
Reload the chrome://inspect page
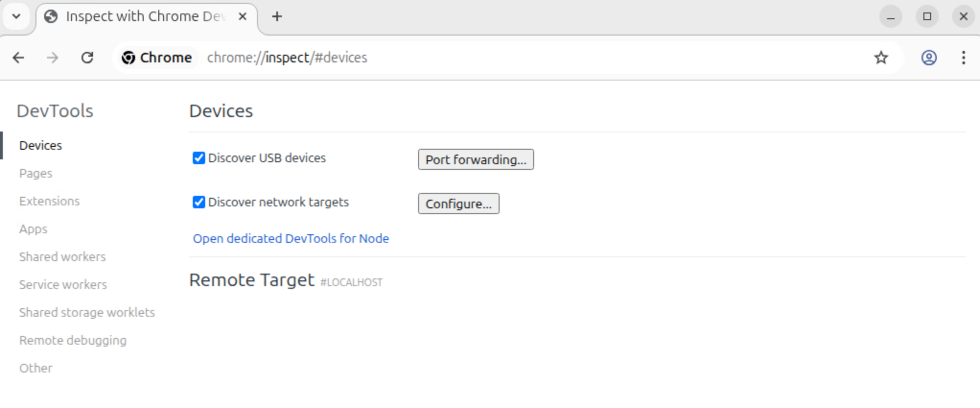pos(87,58)
